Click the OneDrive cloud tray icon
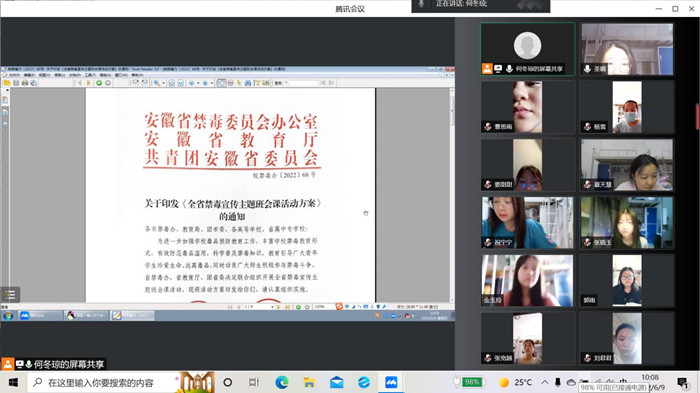 click(x=571, y=382)
